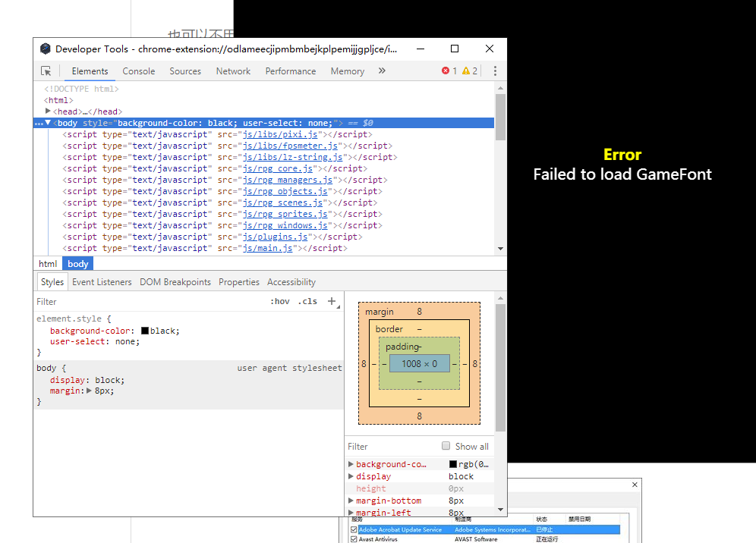Show more DevTools tabs chevron

click(382, 71)
